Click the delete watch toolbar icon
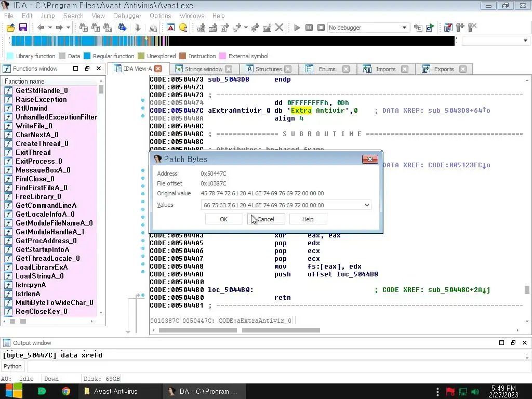Image resolution: width=532 pixels, height=399 pixels. point(472,28)
